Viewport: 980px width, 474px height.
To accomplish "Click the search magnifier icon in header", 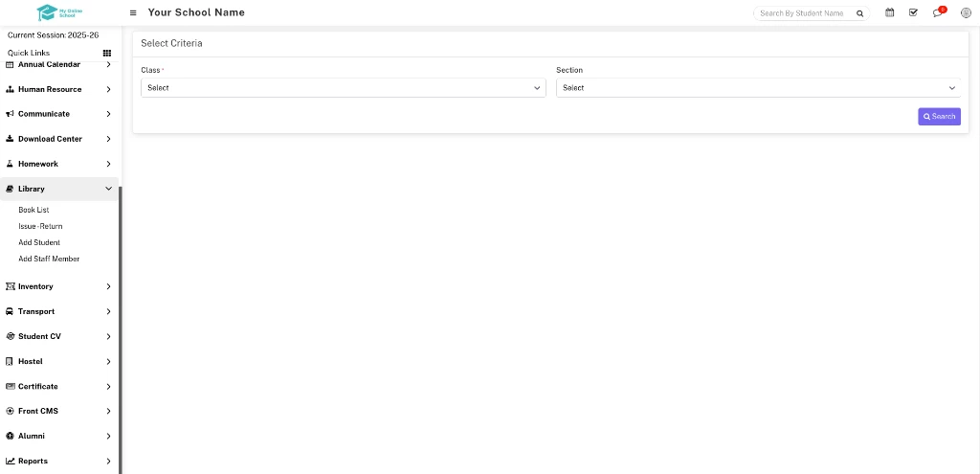I will [x=860, y=13].
